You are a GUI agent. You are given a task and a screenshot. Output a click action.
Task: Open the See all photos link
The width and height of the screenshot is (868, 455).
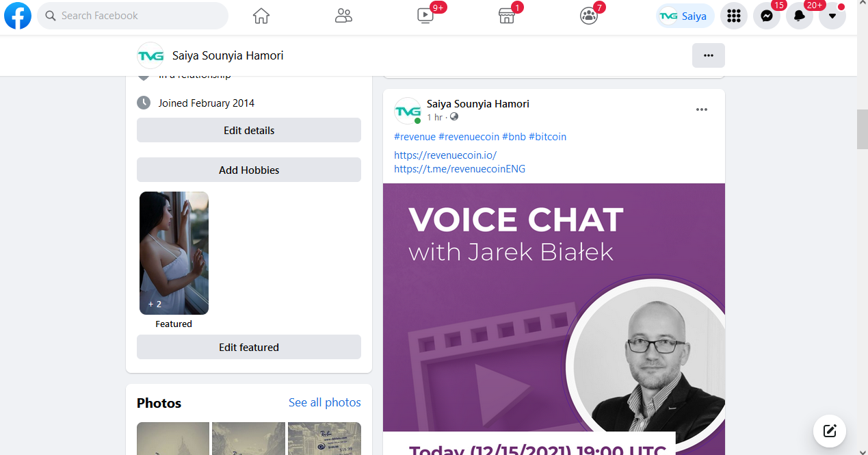tap(325, 402)
